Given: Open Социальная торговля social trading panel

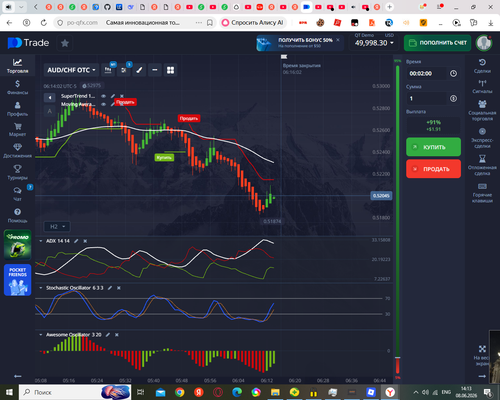Looking at the screenshot, I should pos(482,110).
